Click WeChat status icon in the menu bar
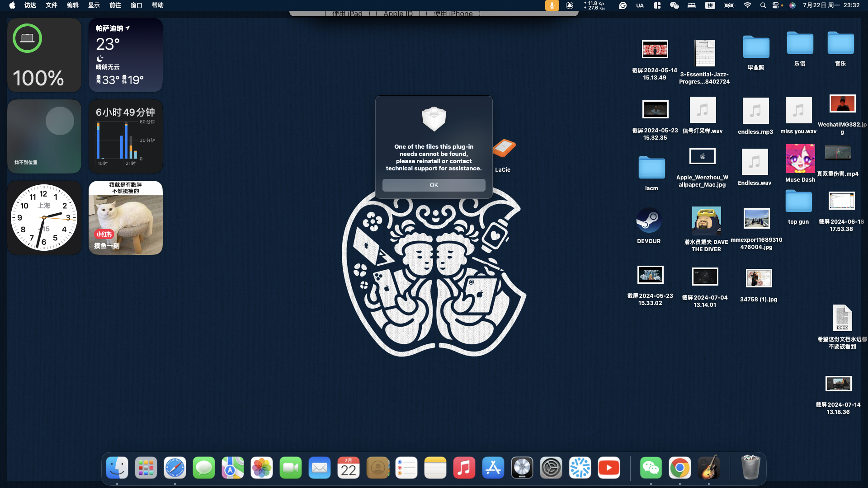Image resolution: width=868 pixels, height=488 pixels. tap(674, 5)
